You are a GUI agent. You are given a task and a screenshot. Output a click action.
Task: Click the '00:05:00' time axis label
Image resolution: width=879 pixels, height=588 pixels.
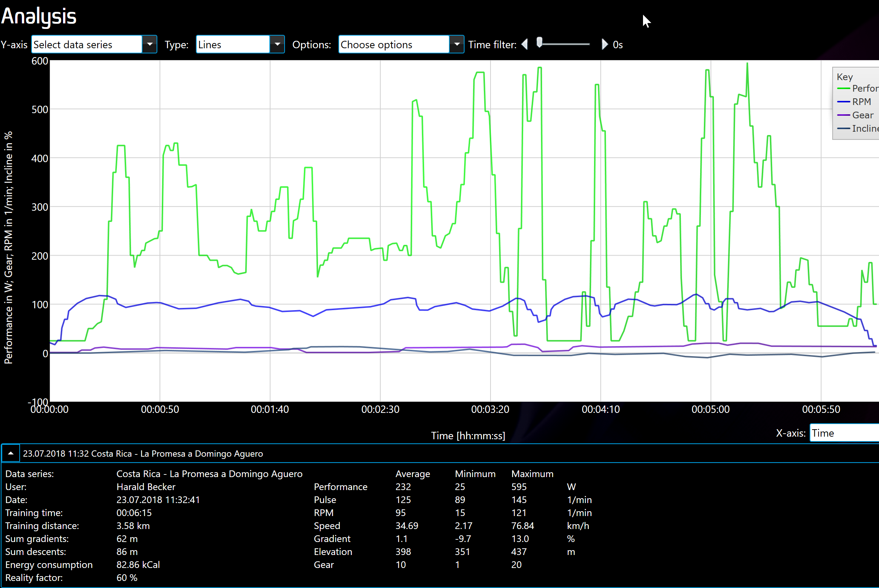tap(711, 409)
